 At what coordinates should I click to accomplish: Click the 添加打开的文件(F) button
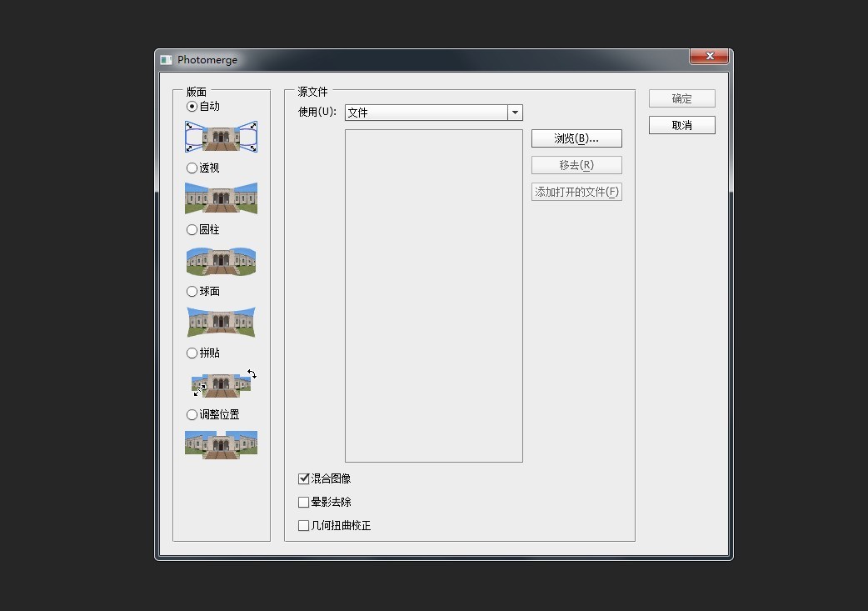pyautogui.click(x=576, y=192)
